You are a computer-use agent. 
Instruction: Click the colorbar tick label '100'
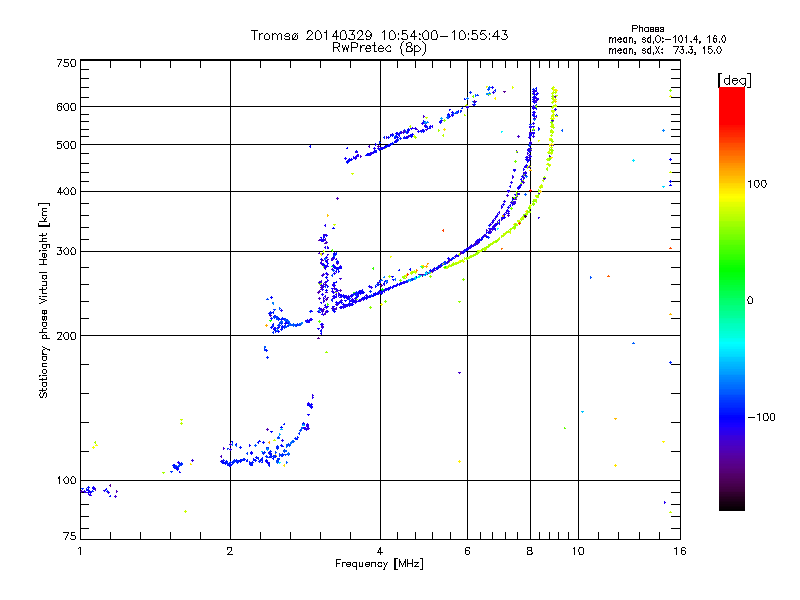(758, 184)
